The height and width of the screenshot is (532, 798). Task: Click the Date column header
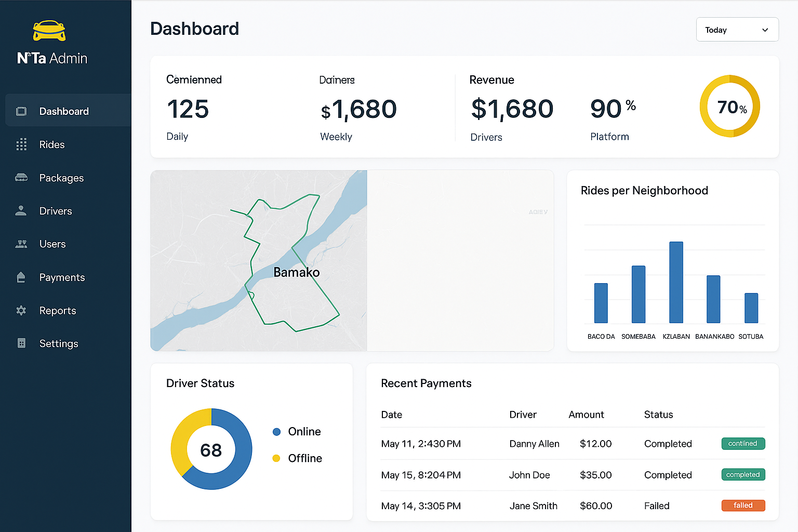[392, 415]
